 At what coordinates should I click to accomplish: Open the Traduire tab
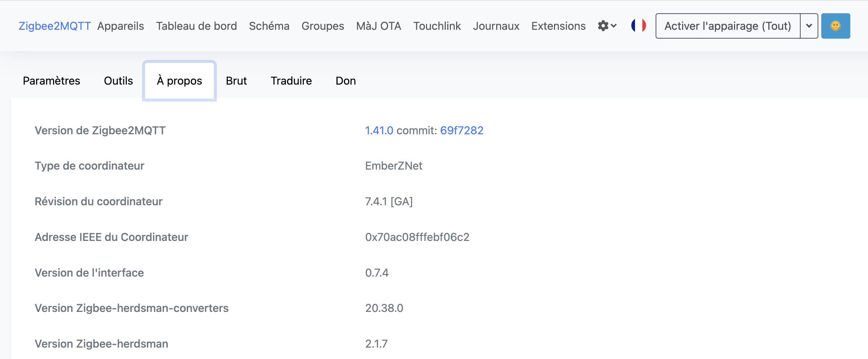(291, 81)
